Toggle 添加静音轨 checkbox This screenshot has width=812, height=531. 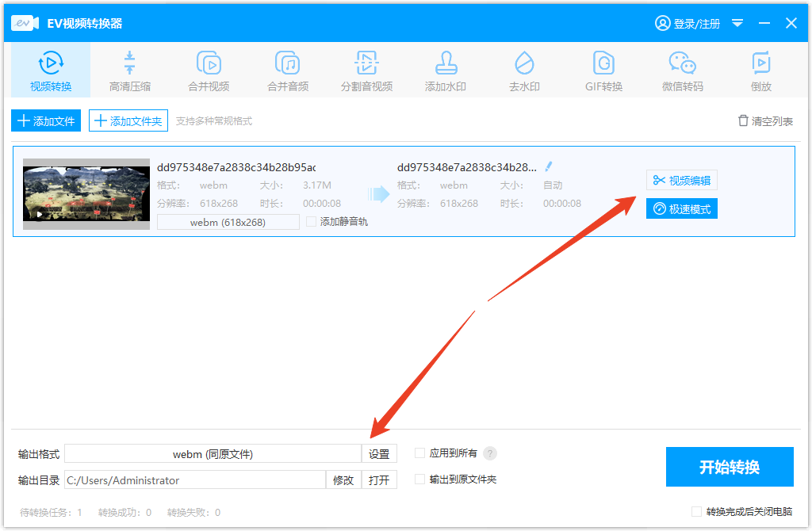point(311,221)
